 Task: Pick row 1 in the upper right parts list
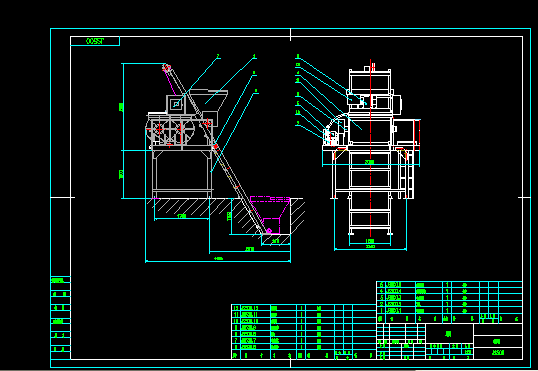(x=449, y=311)
